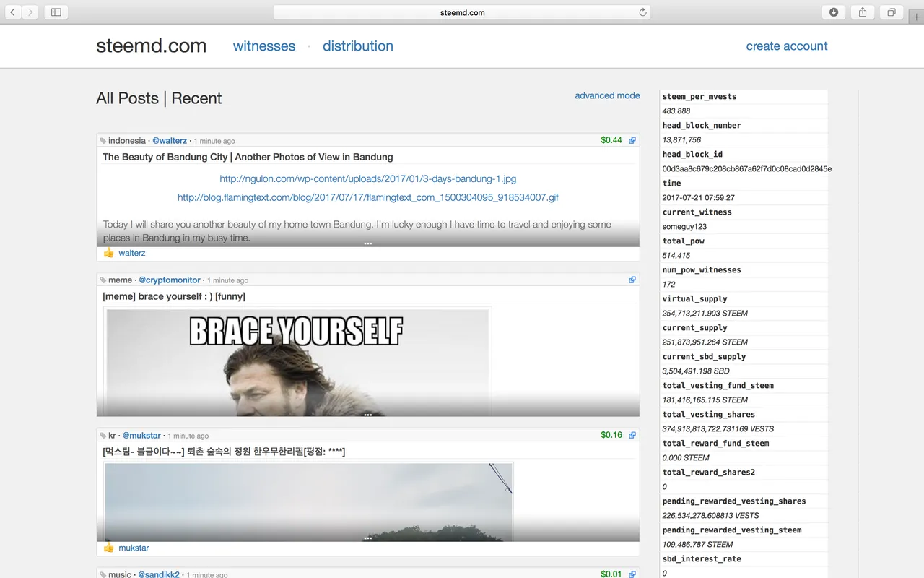The width and height of the screenshot is (924, 578).
Task: Show all tabs overview icon
Action: 892,12
